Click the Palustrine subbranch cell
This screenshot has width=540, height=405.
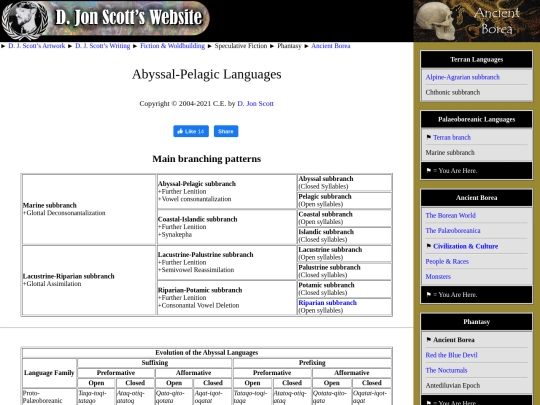click(344, 271)
